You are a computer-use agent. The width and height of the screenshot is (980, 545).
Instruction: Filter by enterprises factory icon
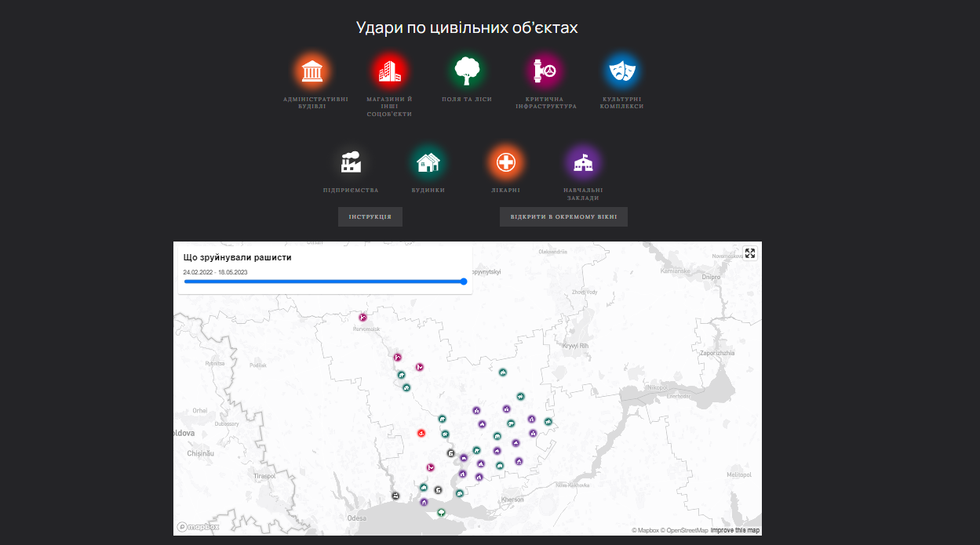(351, 162)
